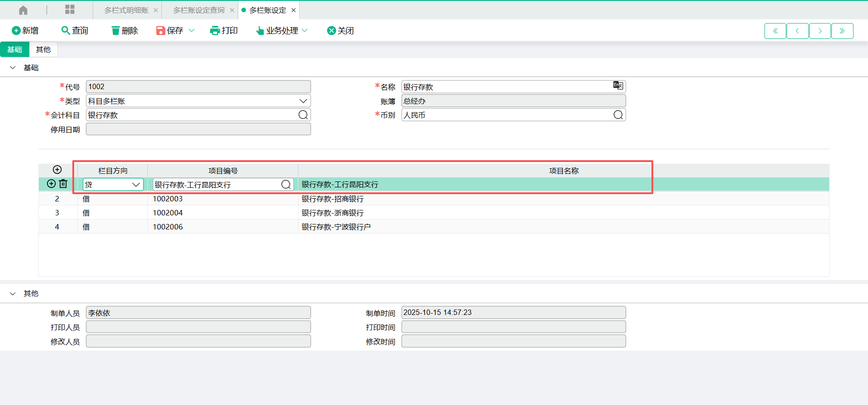The image size is (868, 405).
Task: Go to the previous record button
Action: (797, 31)
